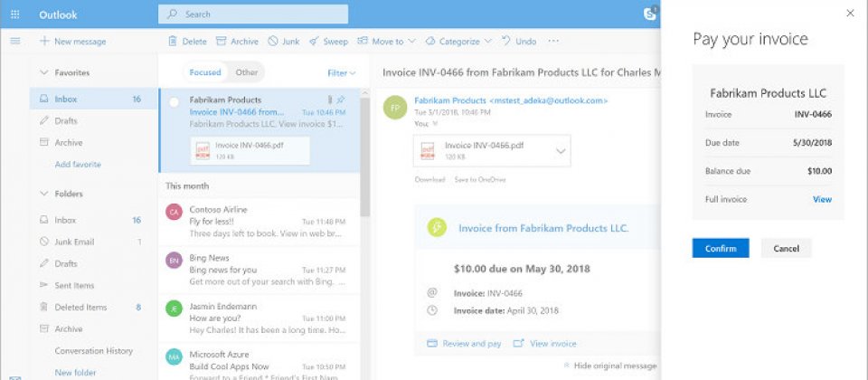This screenshot has height=380, width=868.
Task: Open the Deleted Items folder
Action: pos(80,308)
